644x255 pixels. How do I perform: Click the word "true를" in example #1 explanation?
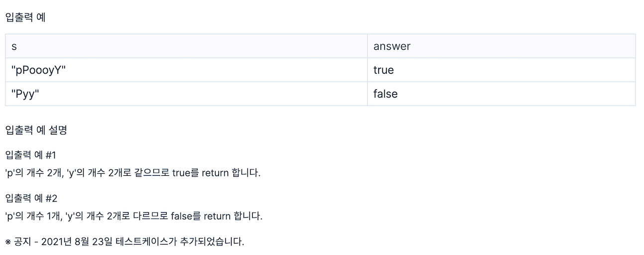pos(186,173)
